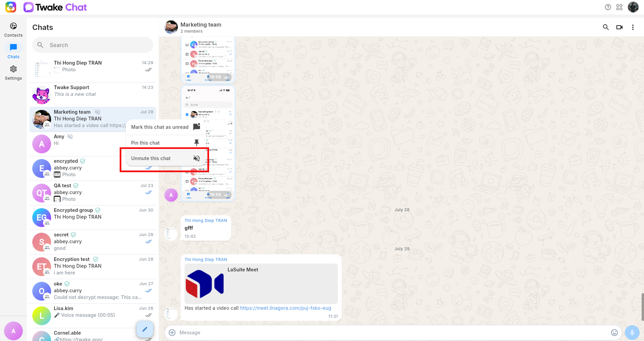This screenshot has height=341, width=644.
Task: Open the apps grid menu
Action: coord(619,7)
